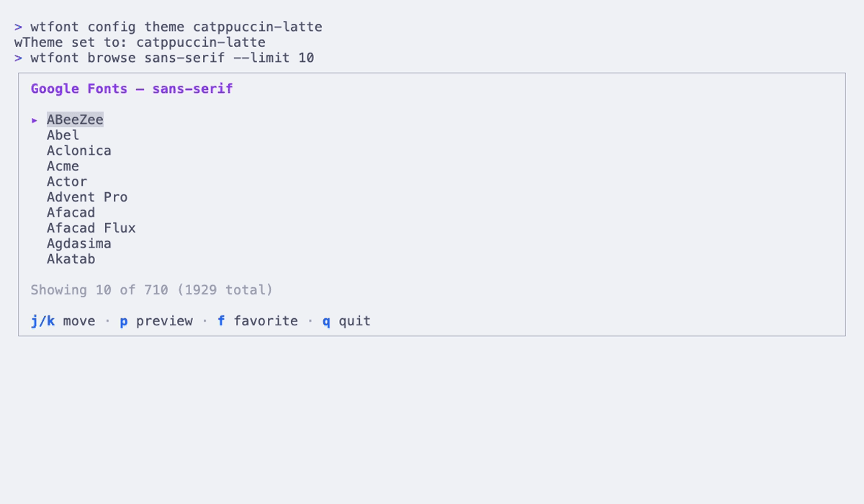Click the Google Fonts sans-serif heading
Image resolution: width=864 pixels, height=504 pixels.
tap(132, 89)
